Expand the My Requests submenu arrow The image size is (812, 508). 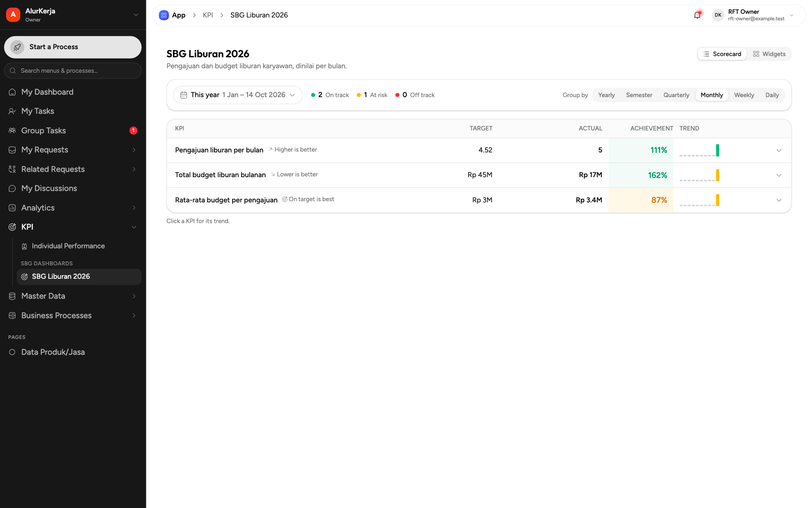134,150
